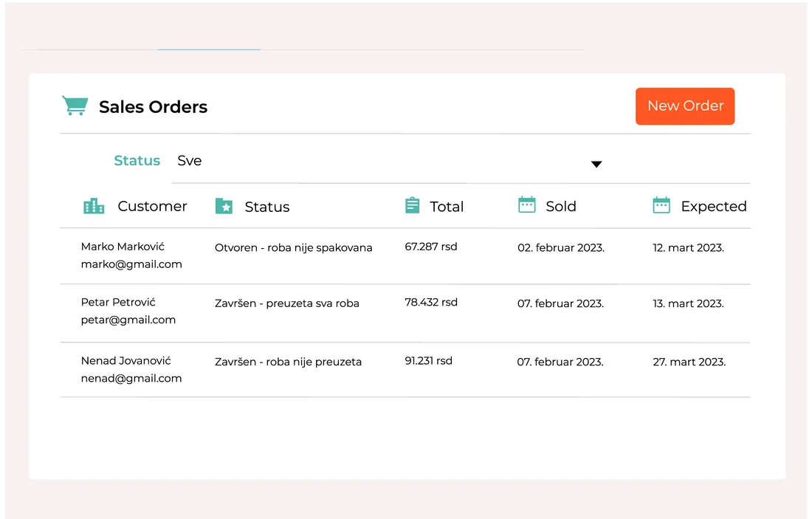Open the Status filter dropdown arrow
The image size is (812, 519).
click(x=596, y=164)
